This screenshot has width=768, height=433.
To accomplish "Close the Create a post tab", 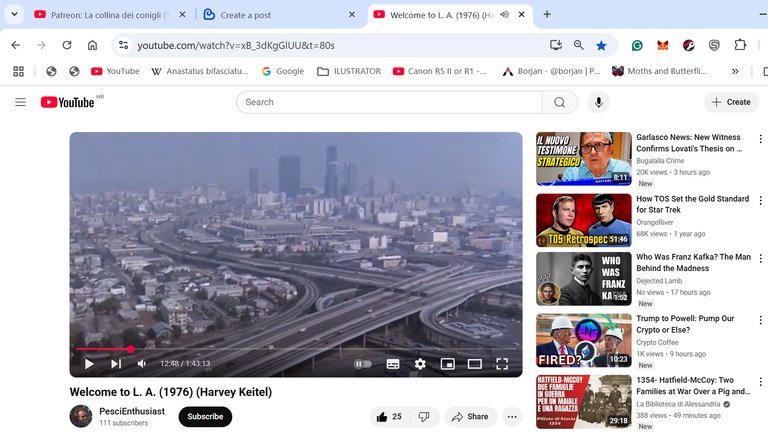I will tap(352, 15).
